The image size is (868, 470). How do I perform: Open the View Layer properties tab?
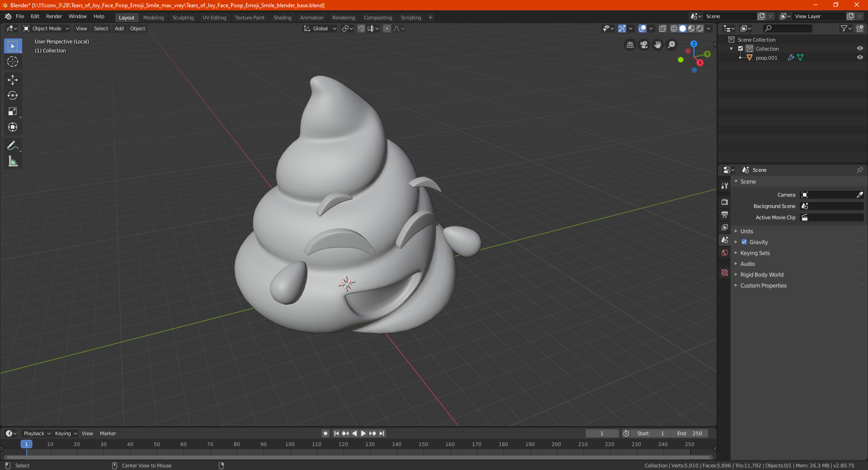coord(725,227)
